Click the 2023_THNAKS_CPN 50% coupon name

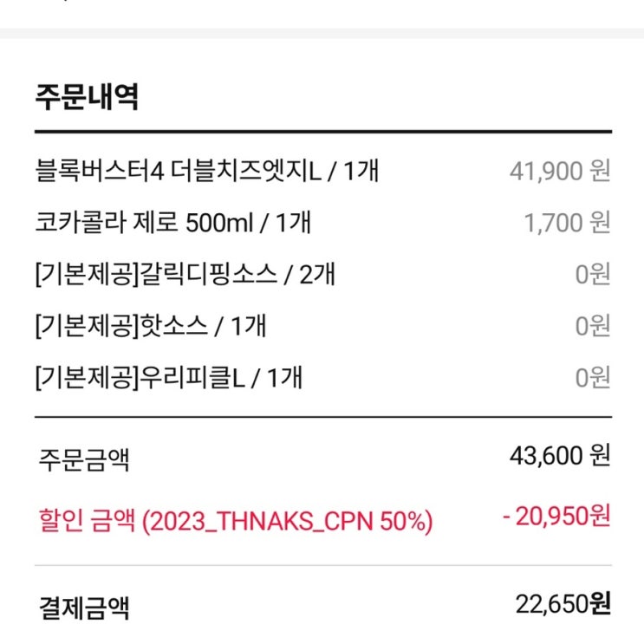point(287,522)
